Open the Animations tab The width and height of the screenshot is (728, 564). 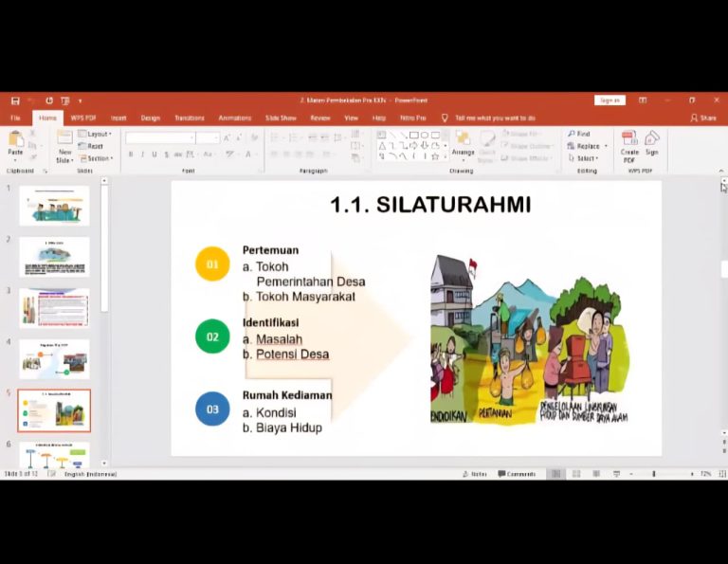pos(234,118)
